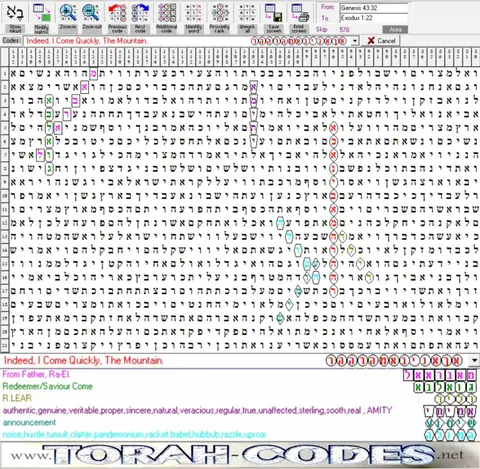The width and height of the screenshot is (480, 469).
Task: Open the lower code list dropdown arrow
Action: (474, 360)
